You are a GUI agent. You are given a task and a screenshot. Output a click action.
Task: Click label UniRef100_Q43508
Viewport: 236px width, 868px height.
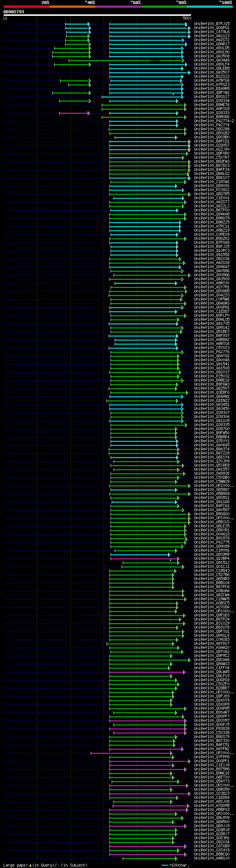pyautogui.click(x=212, y=56)
